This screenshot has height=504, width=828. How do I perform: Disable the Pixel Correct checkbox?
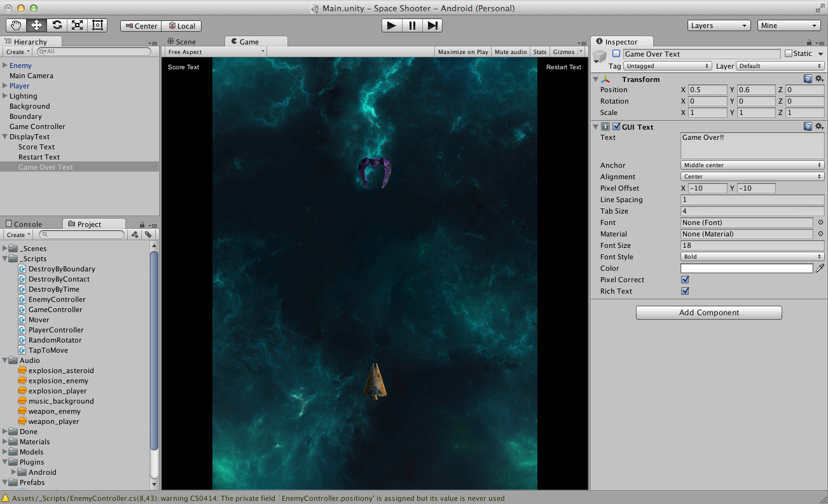pos(685,280)
